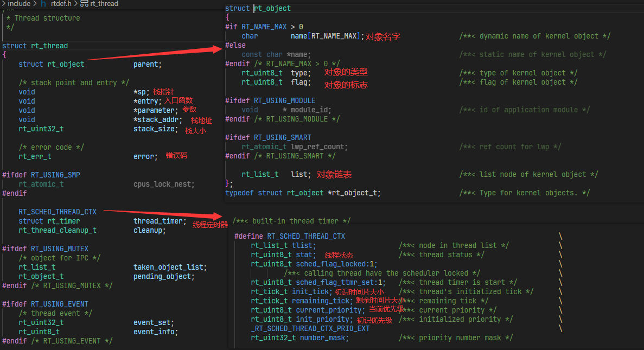Click the 'flag;' member of rt_object
This screenshot has width=644, height=350.
pos(301,82)
